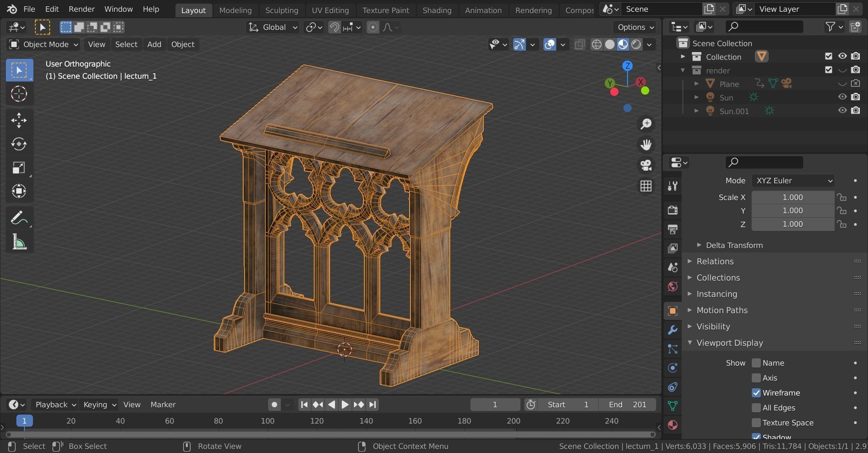Open the Tool properties tab
The width and height of the screenshot is (868, 453).
tap(673, 186)
